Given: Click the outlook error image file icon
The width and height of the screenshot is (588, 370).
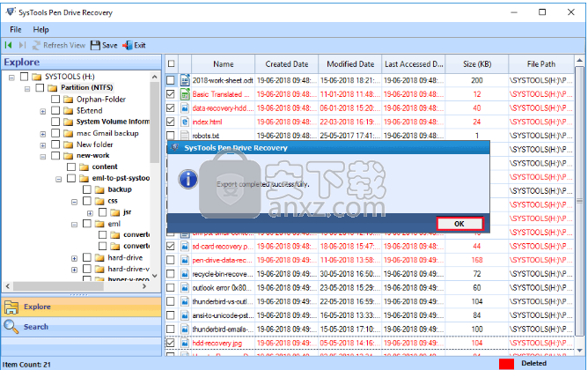Looking at the screenshot, I should [x=185, y=288].
